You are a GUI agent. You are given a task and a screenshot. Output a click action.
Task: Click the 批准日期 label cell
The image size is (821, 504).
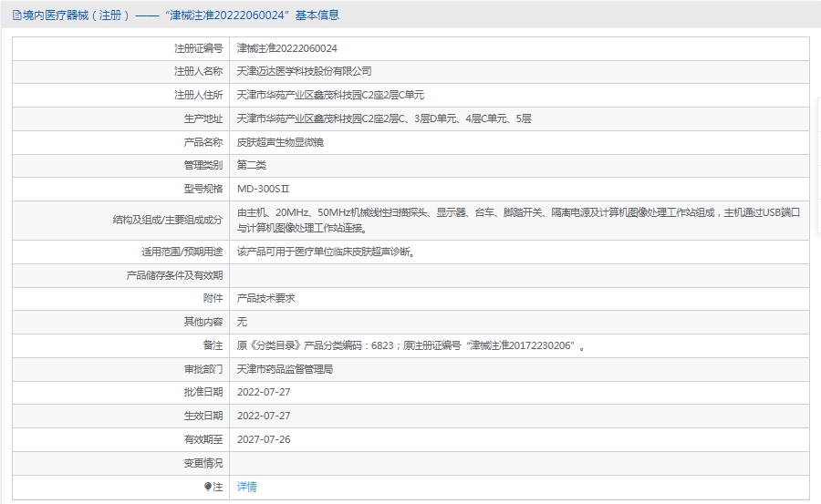(x=121, y=393)
